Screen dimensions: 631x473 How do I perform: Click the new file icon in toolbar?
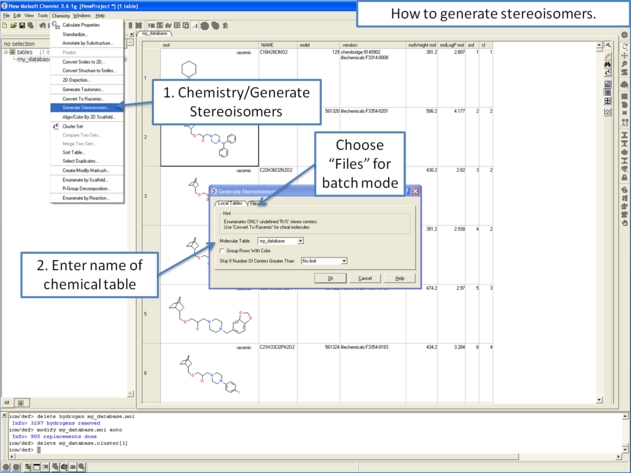5,25
